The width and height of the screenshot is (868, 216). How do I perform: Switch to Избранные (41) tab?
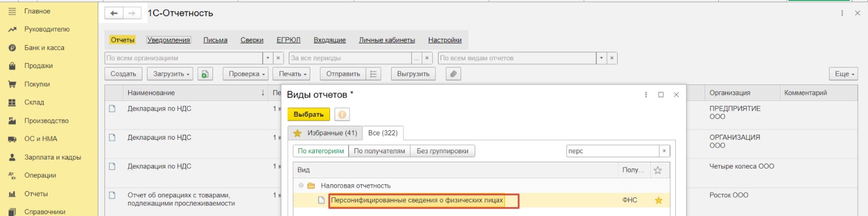(325, 133)
